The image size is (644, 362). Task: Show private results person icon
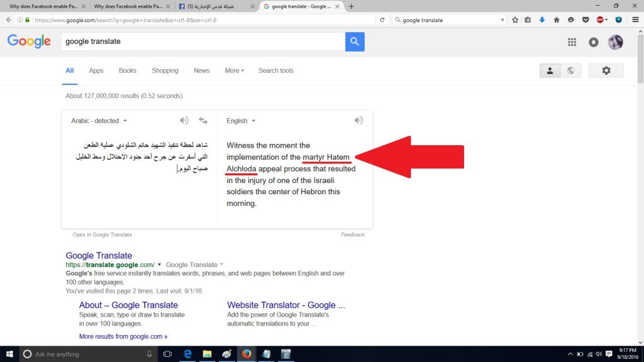click(550, 70)
